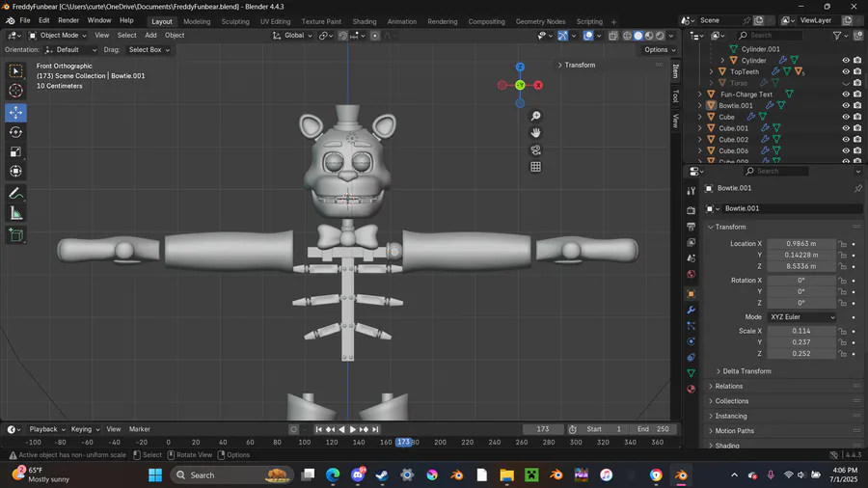Open the XYZ Euler rotation mode dropdown

pyautogui.click(x=801, y=317)
